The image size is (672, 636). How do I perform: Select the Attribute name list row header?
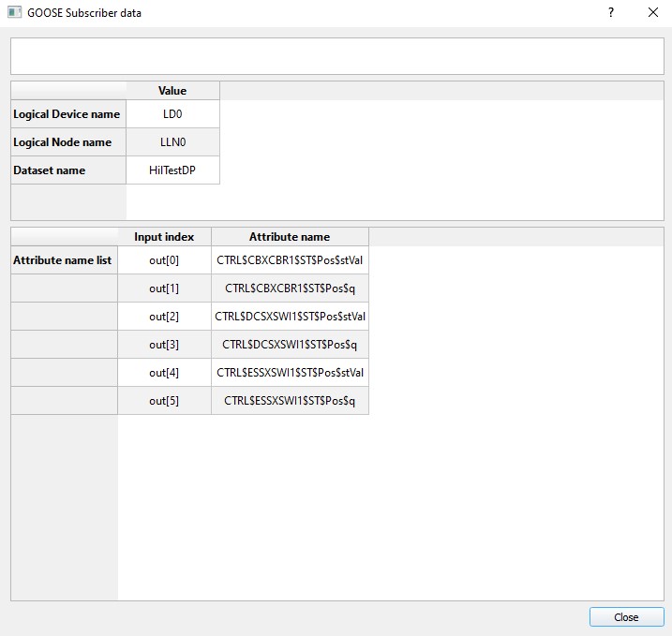(64, 260)
